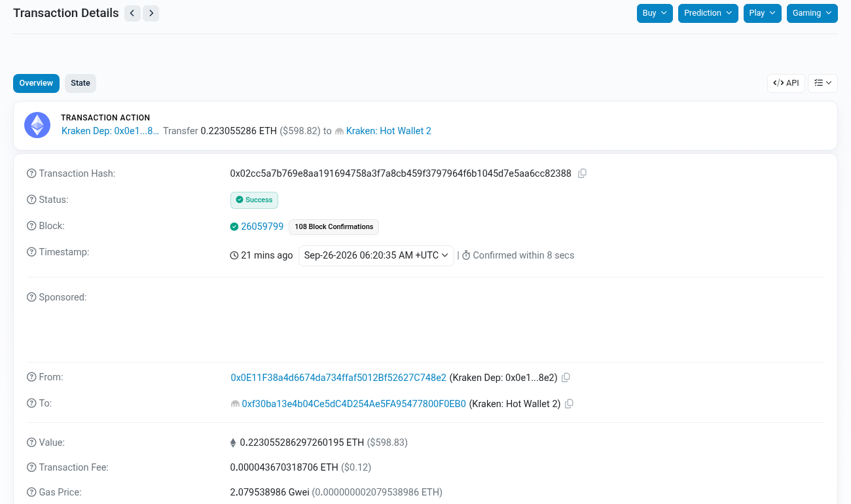Open the Gaming dropdown menu
Image resolution: width=851 pixels, height=504 pixels.
coord(812,13)
